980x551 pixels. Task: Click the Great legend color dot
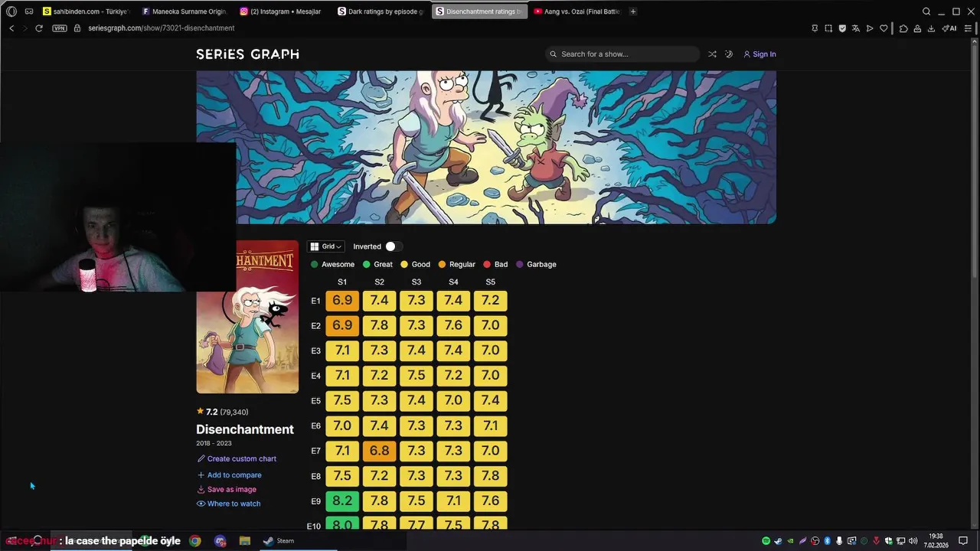click(x=367, y=265)
